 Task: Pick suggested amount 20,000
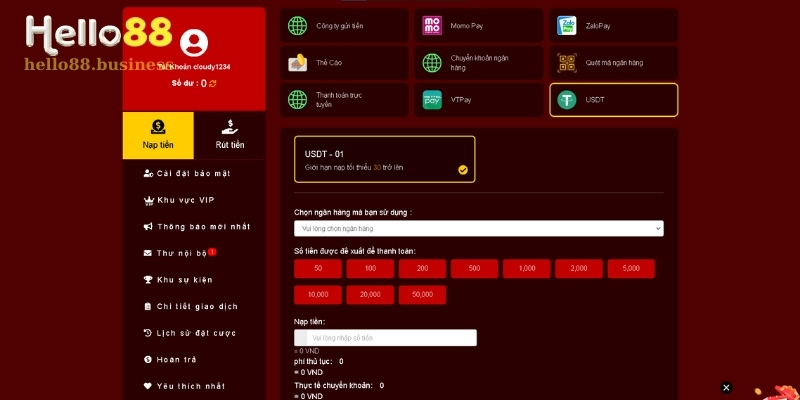[x=370, y=295]
